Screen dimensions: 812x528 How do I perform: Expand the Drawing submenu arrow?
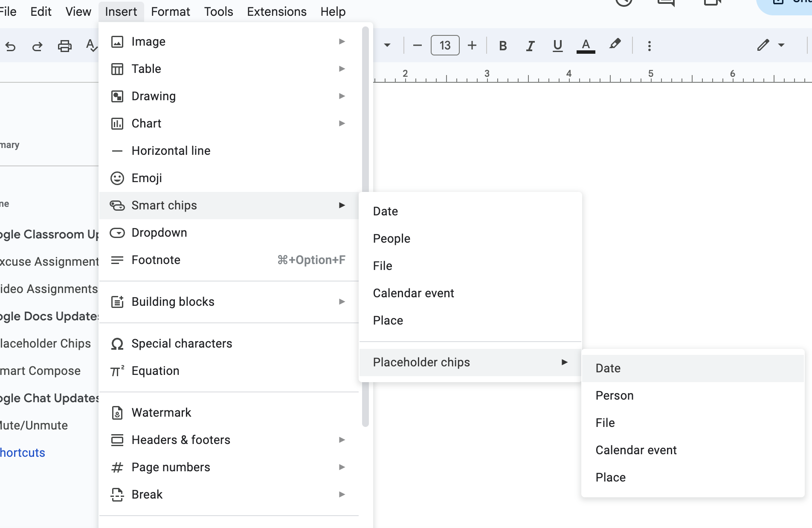coord(342,96)
